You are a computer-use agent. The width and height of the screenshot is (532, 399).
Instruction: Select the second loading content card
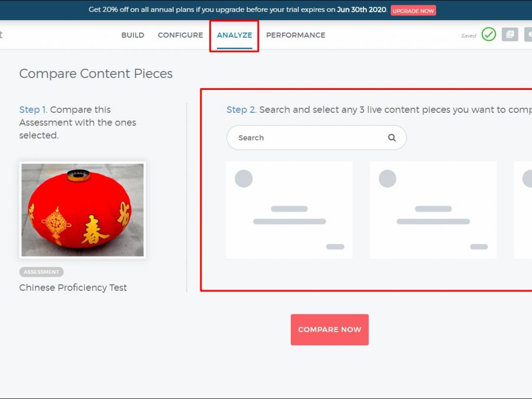coord(433,210)
